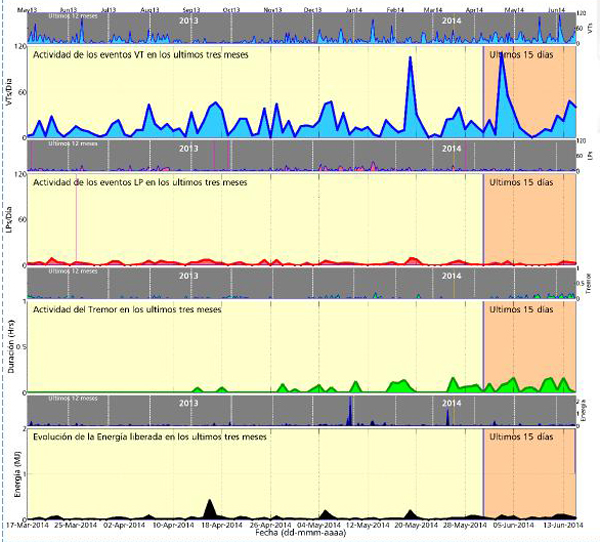Click the black energy peak near 18-Apr-2014
The height and width of the screenshot is (542, 600).
tap(209, 503)
